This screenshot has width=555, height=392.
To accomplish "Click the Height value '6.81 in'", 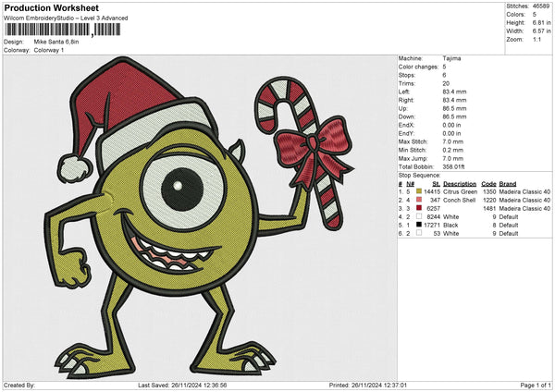I will (541, 22).
